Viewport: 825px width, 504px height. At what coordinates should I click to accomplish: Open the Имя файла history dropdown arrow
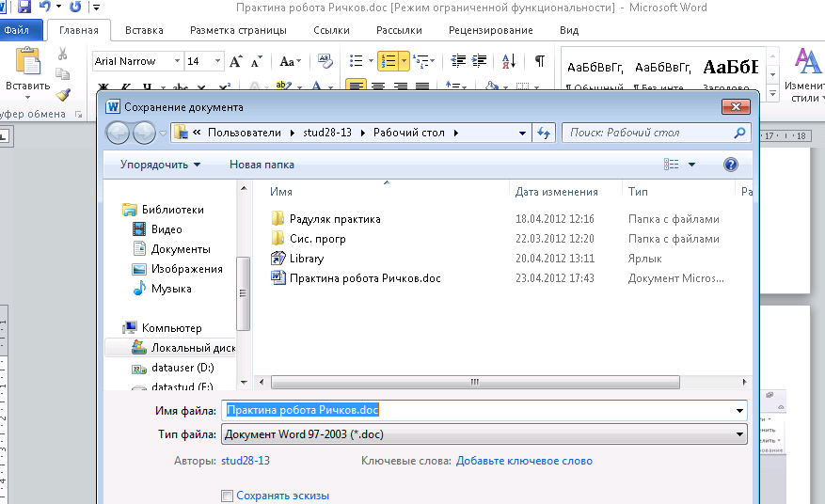(x=739, y=410)
